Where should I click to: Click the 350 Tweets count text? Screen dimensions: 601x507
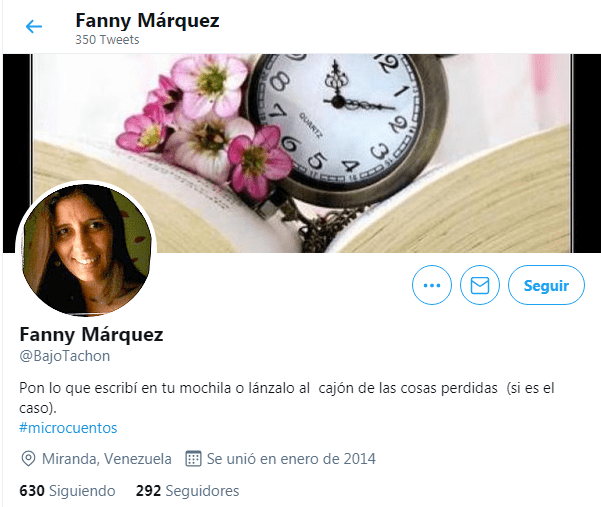[107, 40]
